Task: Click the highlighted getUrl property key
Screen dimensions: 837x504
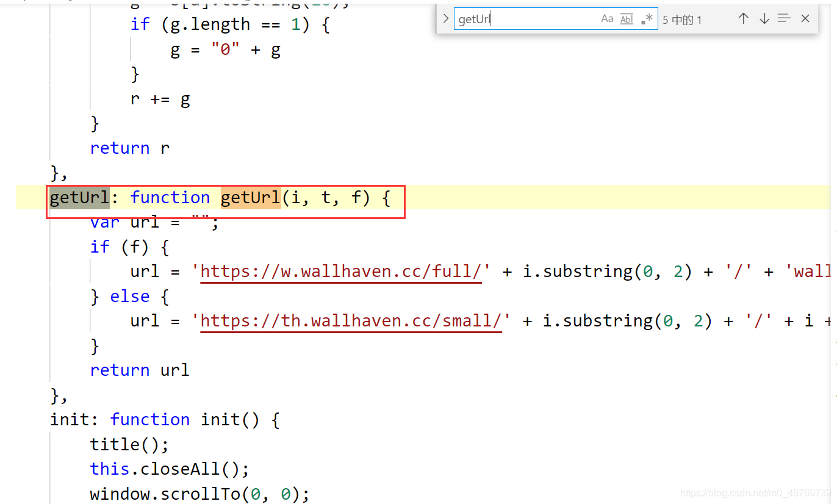Action: click(x=79, y=198)
